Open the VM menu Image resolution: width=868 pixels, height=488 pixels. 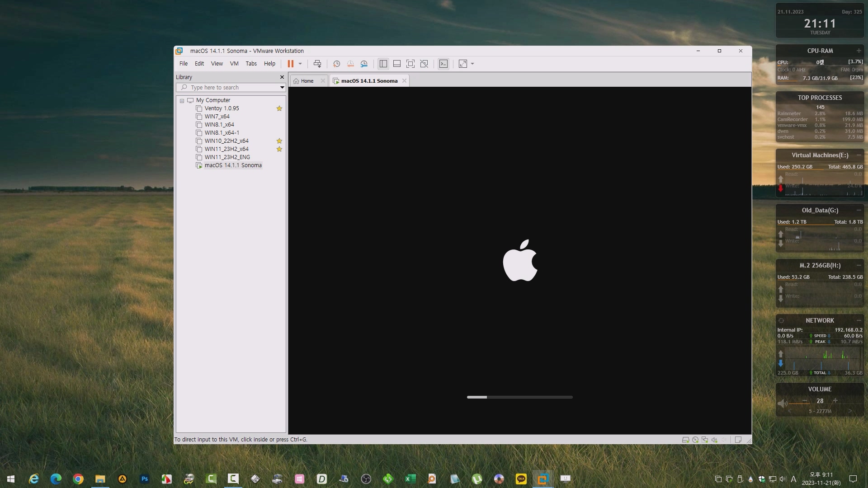tap(234, 64)
